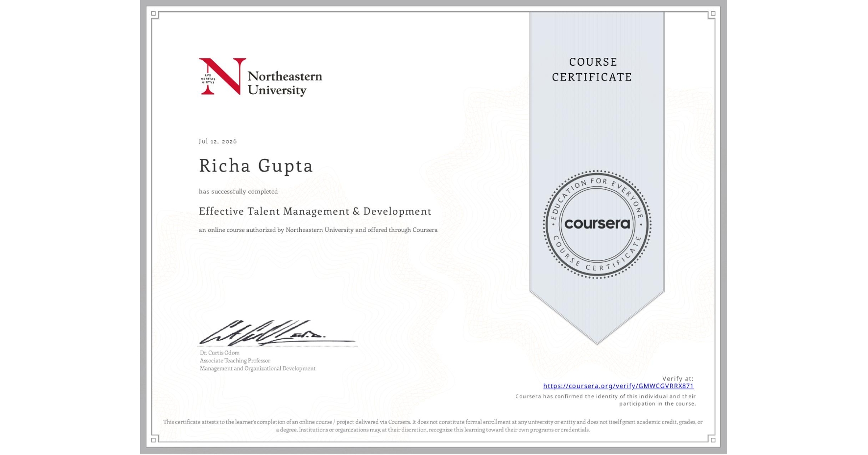This screenshot has height=455, width=868.
Task: Click the title Associate Teaching Professor
Action: click(235, 361)
